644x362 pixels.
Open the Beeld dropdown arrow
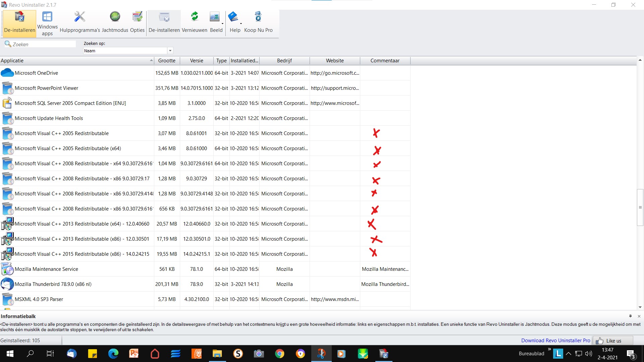222,24
